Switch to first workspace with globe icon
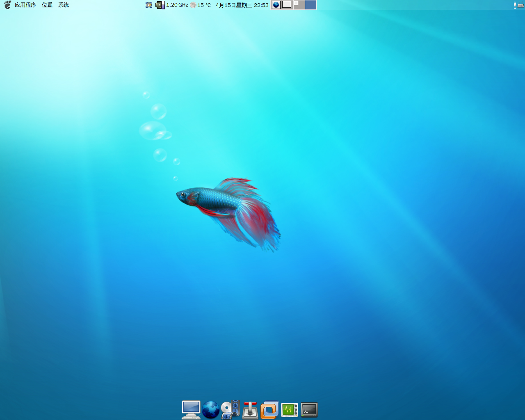This screenshot has width=525, height=420. tap(276, 5)
